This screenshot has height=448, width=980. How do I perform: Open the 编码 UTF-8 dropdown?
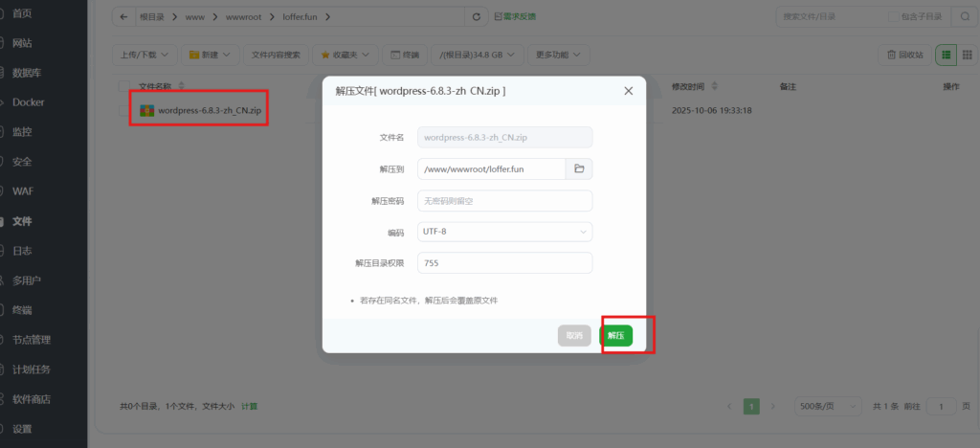click(x=505, y=232)
